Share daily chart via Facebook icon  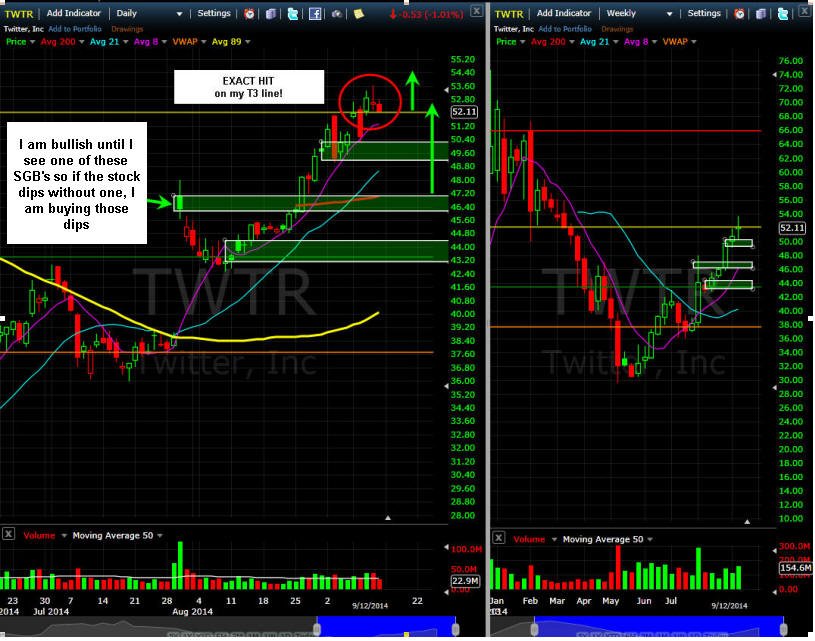tap(315, 14)
